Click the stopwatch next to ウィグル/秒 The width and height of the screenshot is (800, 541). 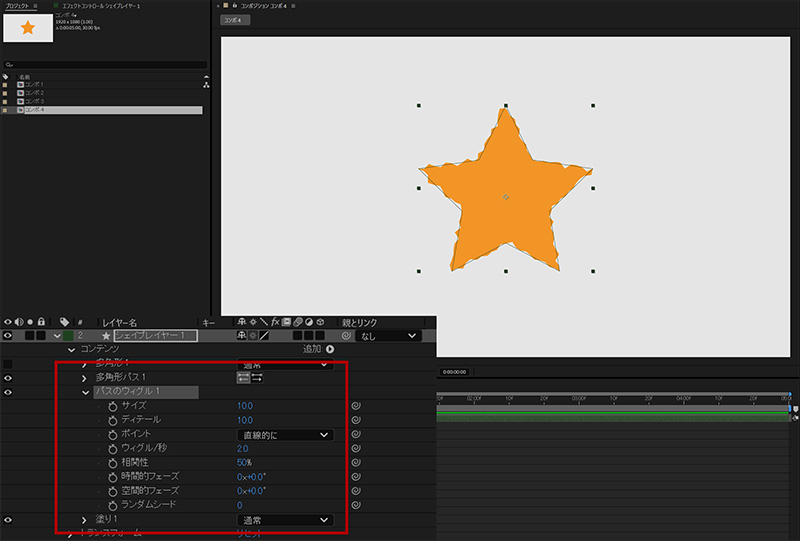click(x=113, y=448)
